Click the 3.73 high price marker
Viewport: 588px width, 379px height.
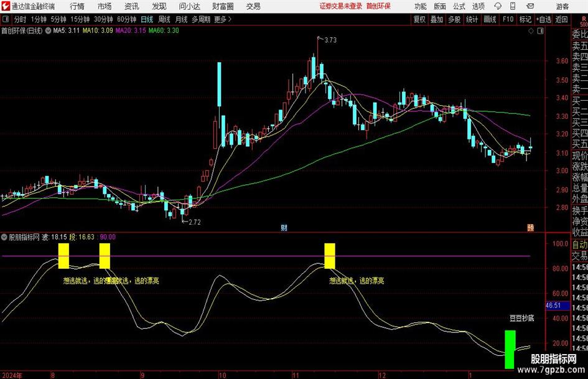point(330,40)
